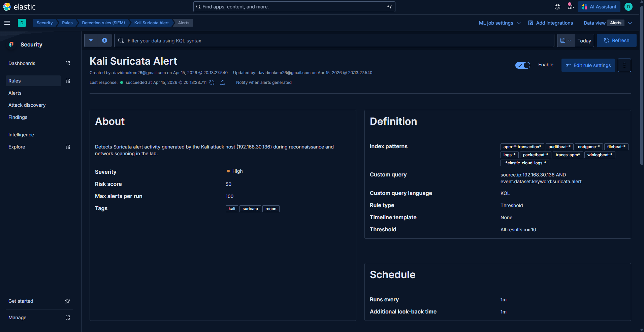Click Edit rule settings button
This screenshot has height=332, width=644.
588,65
